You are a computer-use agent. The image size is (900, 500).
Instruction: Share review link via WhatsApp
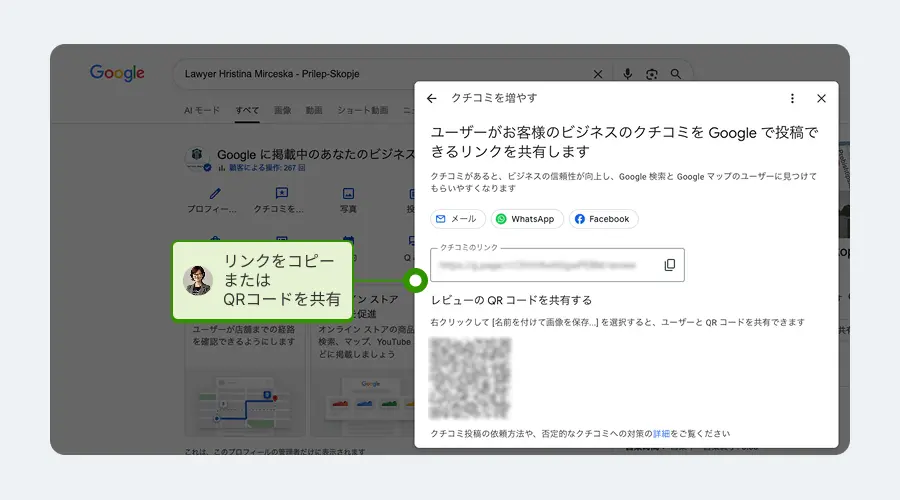[x=526, y=219]
